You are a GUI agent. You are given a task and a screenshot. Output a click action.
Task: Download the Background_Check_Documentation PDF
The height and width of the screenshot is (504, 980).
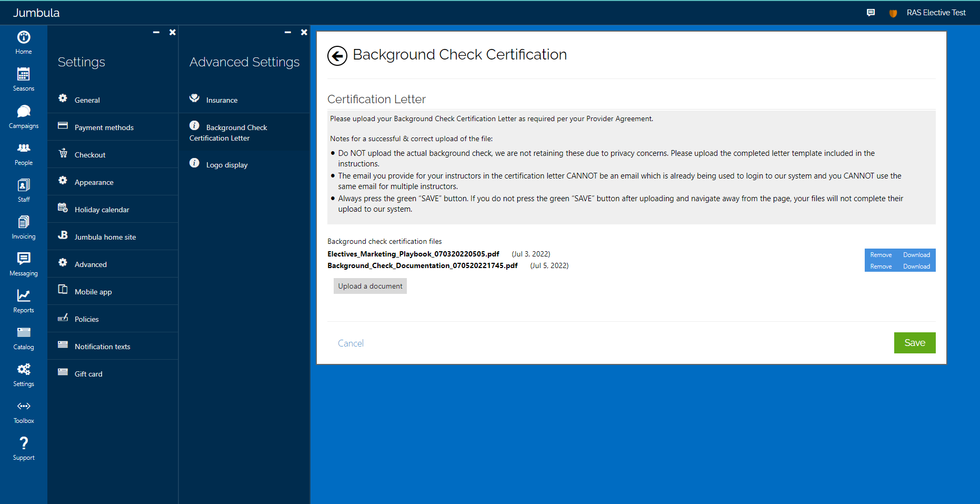click(916, 266)
